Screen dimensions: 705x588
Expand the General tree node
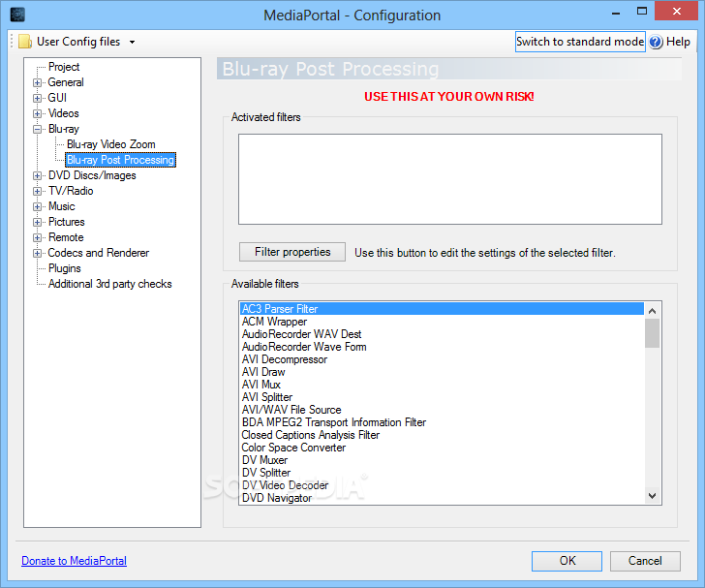[x=38, y=82]
